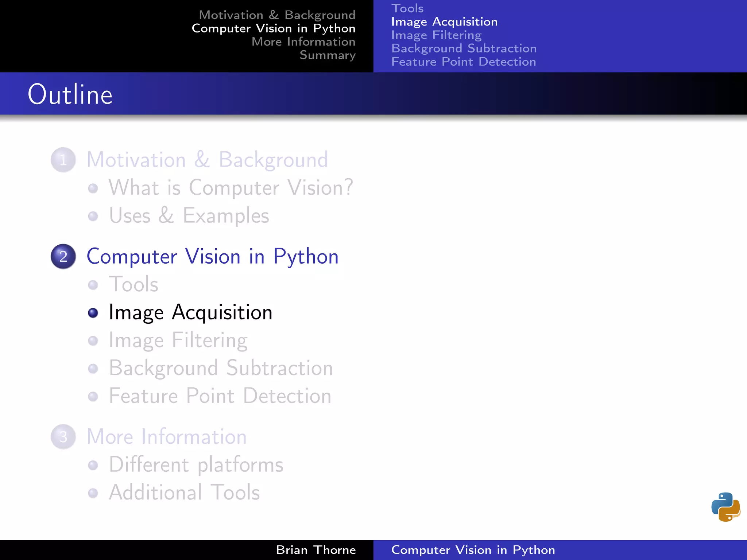The width and height of the screenshot is (747, 560).
Task: Click the bullet before outline 'Feature Point Detection'
Action: pyautogui.click(x=93, y=396)
